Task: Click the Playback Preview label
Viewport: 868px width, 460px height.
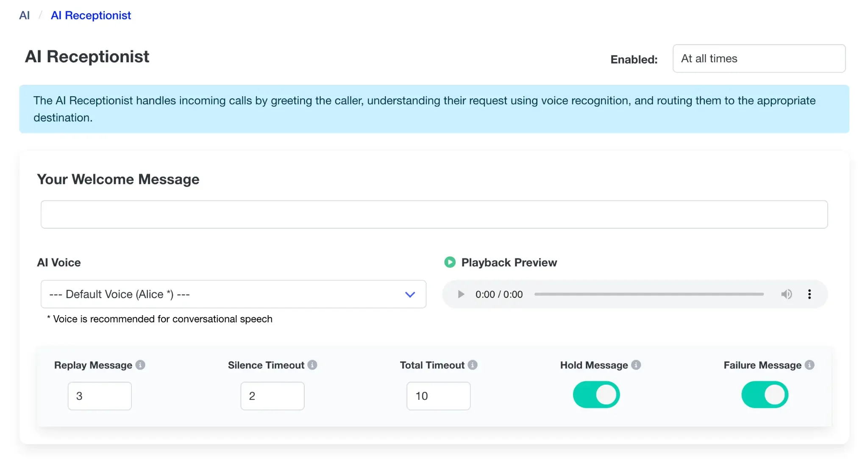Action: pyautogui.click(x=509, y=262)
